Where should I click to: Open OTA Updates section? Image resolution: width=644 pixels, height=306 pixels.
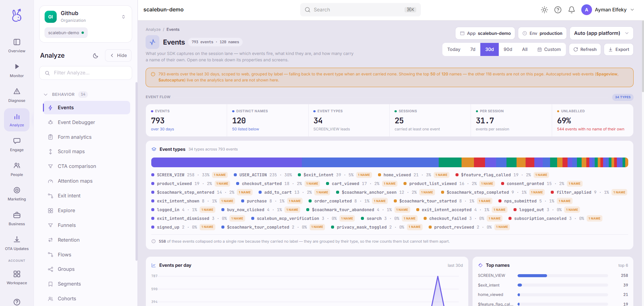click(17, 243)
